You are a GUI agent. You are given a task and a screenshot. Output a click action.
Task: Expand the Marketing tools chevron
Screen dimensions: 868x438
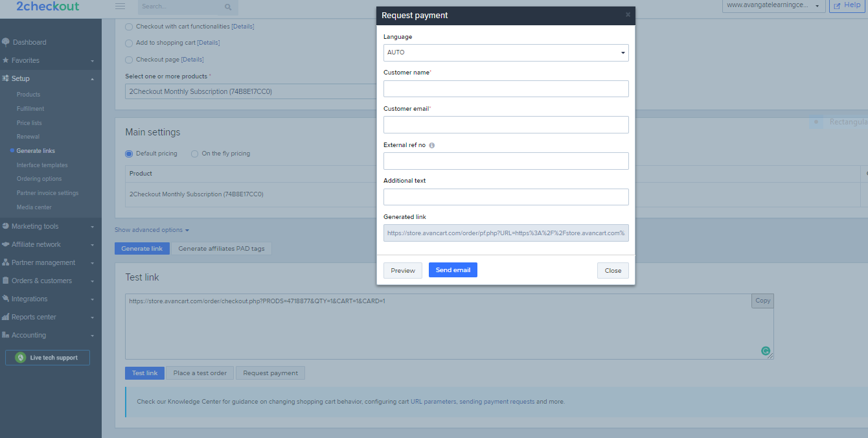pyautogui.click(x=92, y=227)
